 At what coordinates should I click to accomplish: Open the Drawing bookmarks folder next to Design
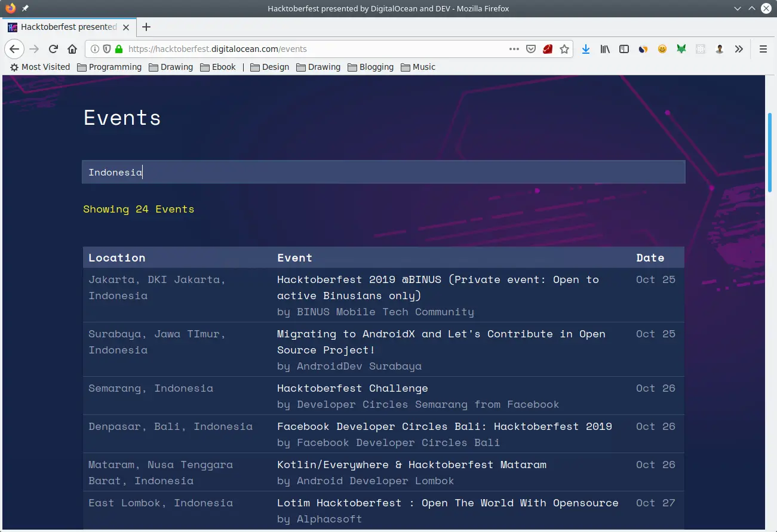(318, 67)
